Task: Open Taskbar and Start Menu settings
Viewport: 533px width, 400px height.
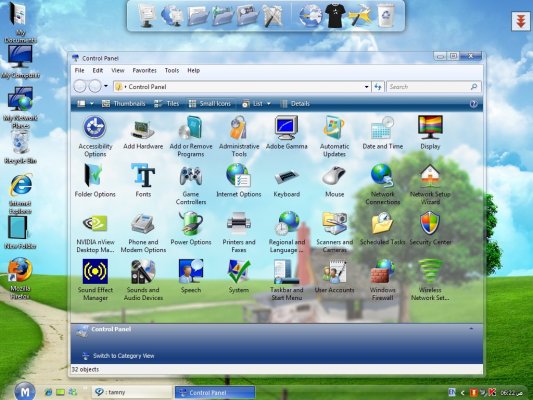Action: (x=287, y=280)
